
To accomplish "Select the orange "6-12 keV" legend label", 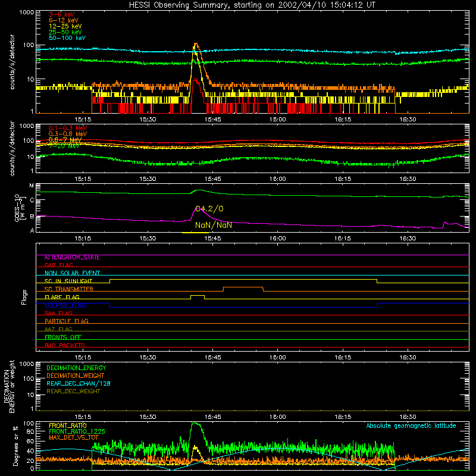I will [63, 20].
